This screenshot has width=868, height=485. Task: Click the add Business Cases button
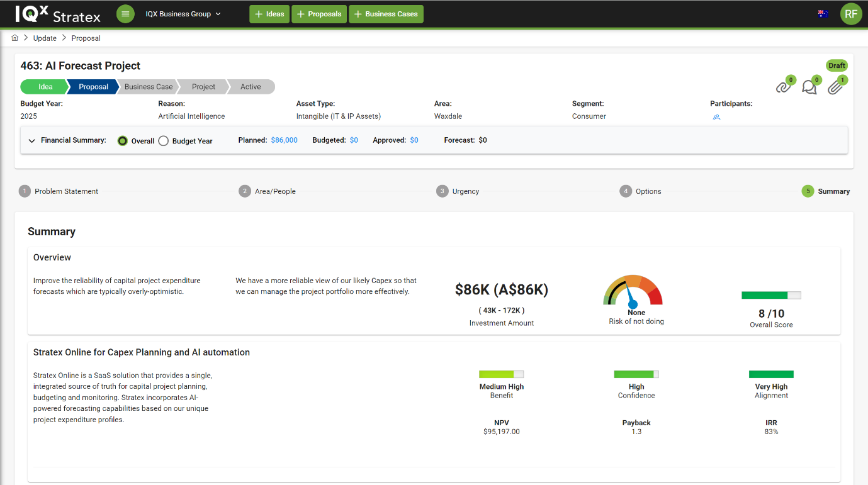point(386,14)
